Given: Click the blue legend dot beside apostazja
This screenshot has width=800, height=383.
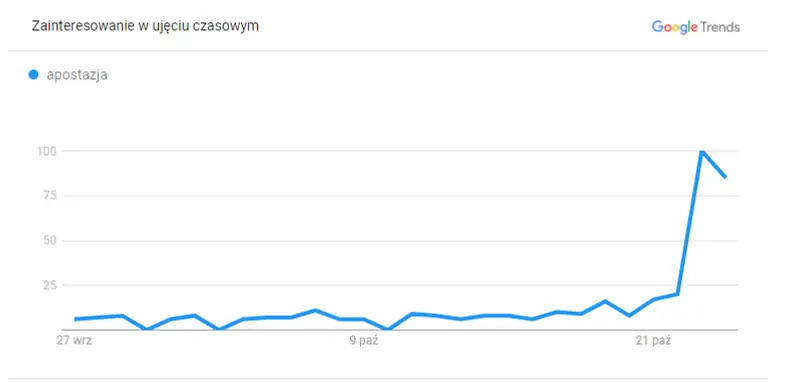Looking at the screenshot, I should [34, 75].
